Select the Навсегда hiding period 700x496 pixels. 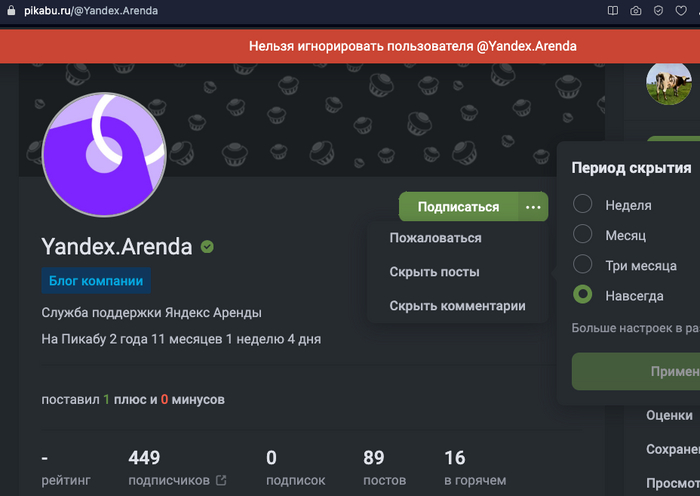[x=583, y=295]
